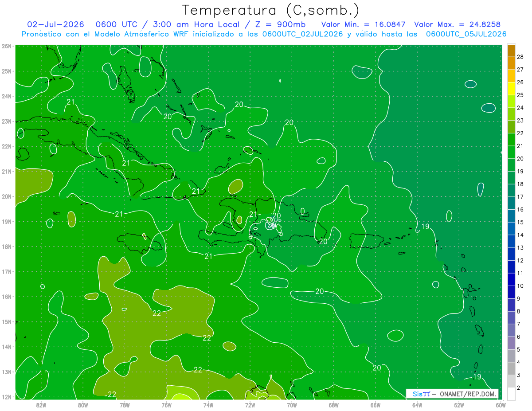Click the '2' value on the color scale
The width and height of the screenshot is (532, 411).
(x=519, y=388)
